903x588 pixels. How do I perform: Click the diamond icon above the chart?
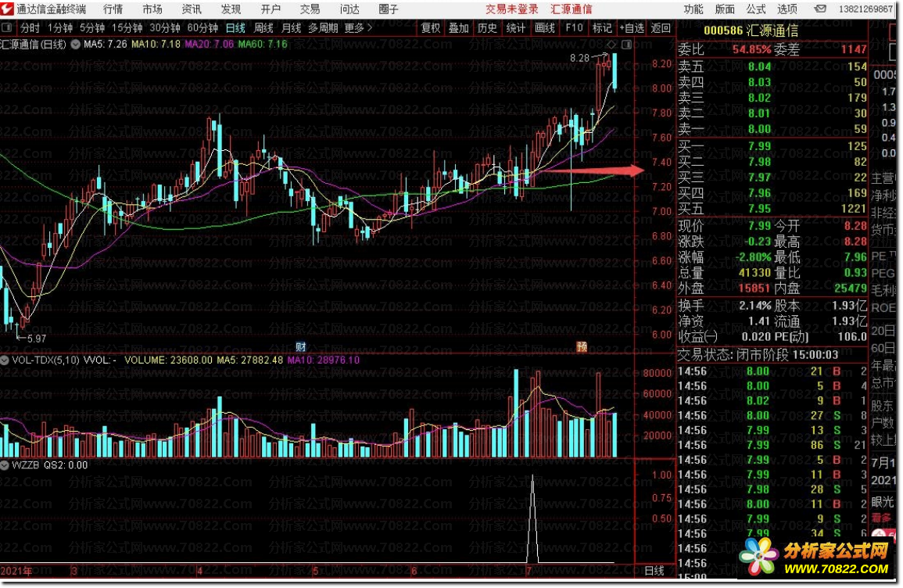(611, 45)
